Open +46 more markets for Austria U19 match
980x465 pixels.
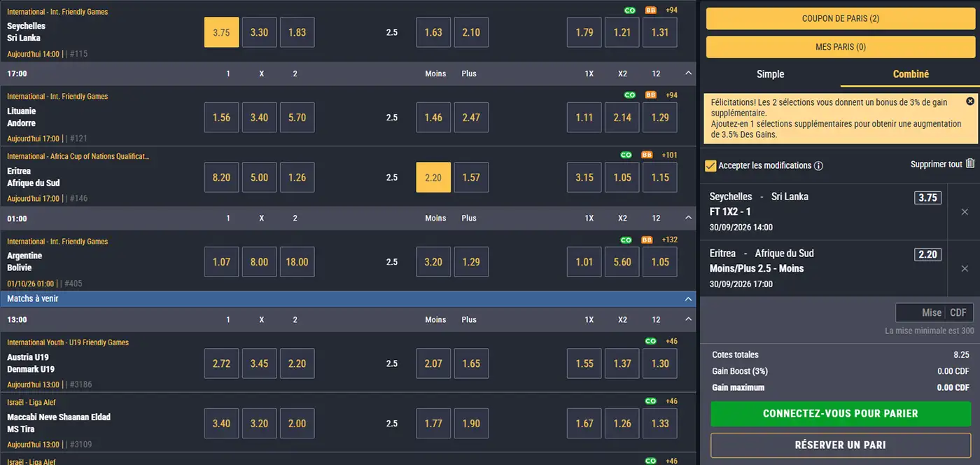click(x=671, y=341)
